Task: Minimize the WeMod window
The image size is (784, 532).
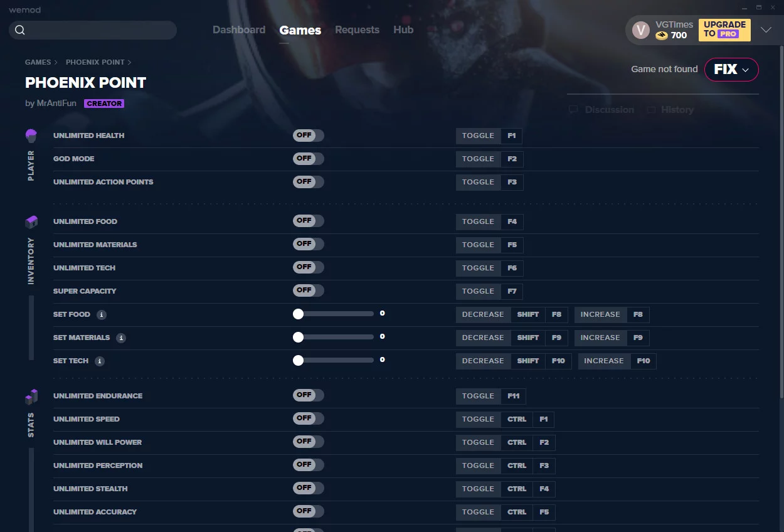Action: pyautogui.click(x=744, y=8)
